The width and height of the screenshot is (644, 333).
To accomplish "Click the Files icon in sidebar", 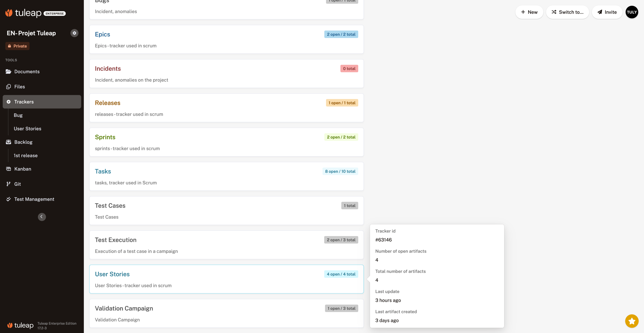I will click(9, 87).
